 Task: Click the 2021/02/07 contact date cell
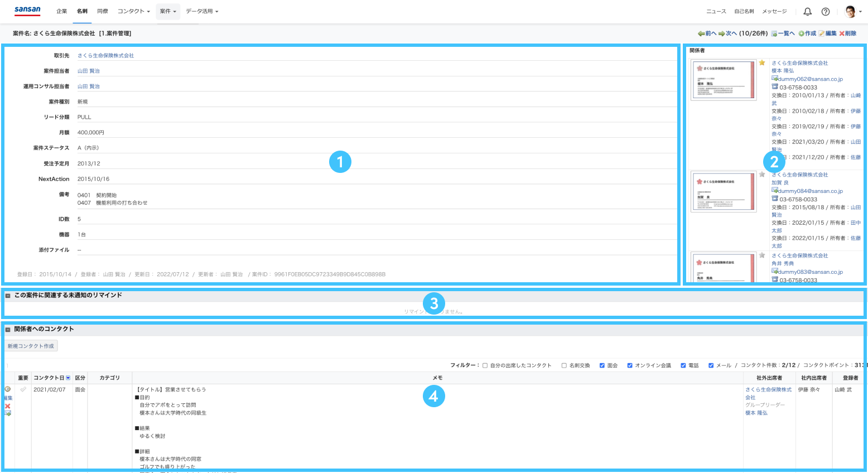[52, 389]
